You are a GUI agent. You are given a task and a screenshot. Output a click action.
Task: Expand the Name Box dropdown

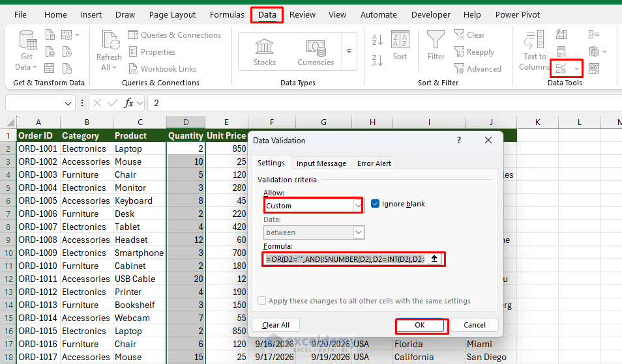pos(68,104)
